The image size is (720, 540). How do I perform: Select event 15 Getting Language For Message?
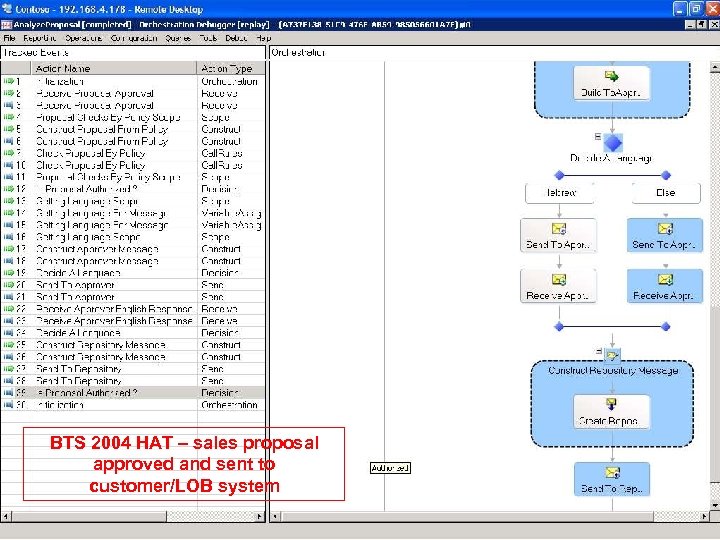133,225
